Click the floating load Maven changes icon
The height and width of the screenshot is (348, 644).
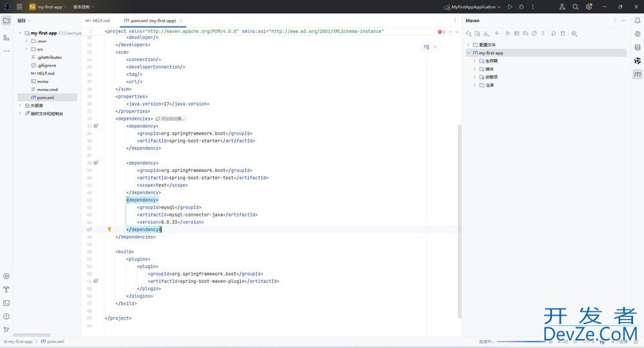pyautogui.click(x=426, y=47)
